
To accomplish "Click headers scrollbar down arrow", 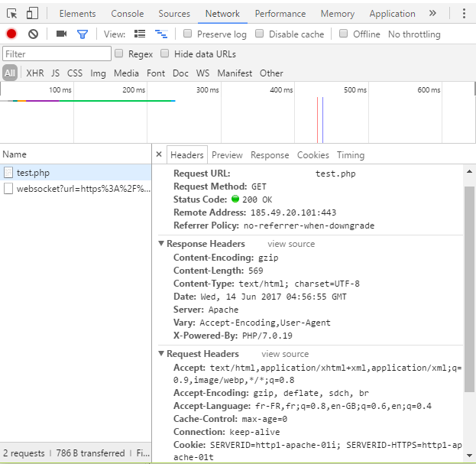I will (x=469, y=455).
